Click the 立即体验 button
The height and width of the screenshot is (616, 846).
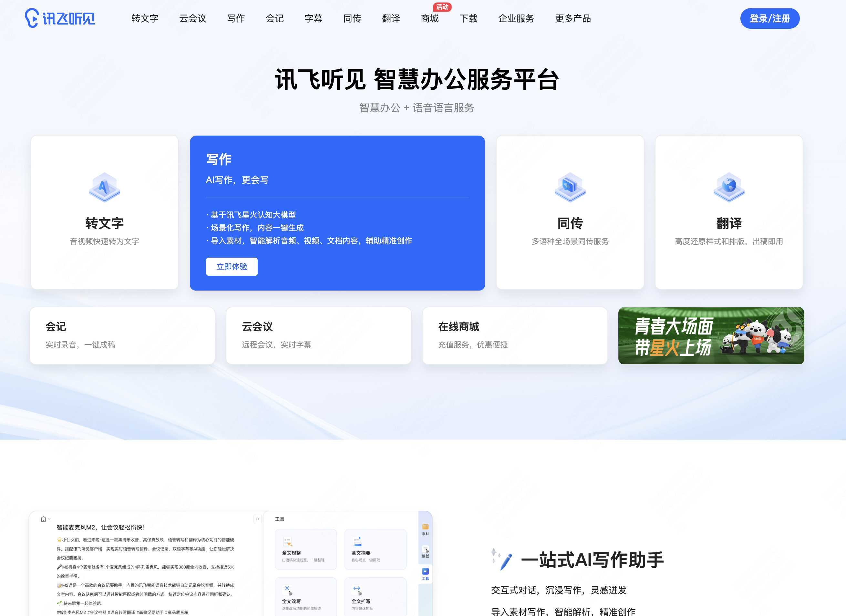tap(232, 267)
